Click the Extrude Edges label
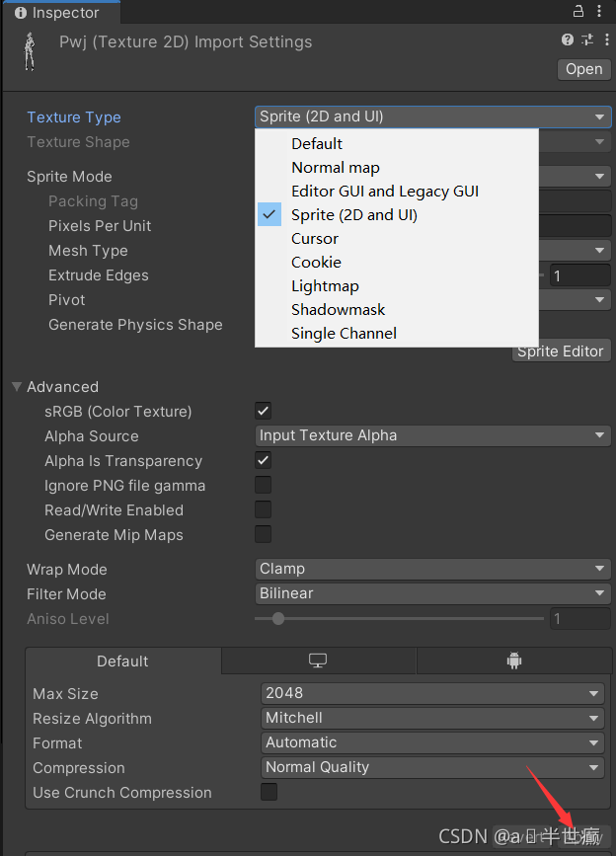The width and height of the screenshot is (616, 856). [98, 275]
